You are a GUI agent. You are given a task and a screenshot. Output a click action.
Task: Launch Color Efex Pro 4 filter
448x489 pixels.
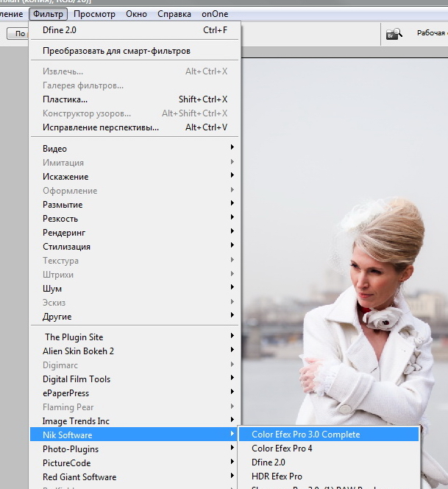coord(282,448)
